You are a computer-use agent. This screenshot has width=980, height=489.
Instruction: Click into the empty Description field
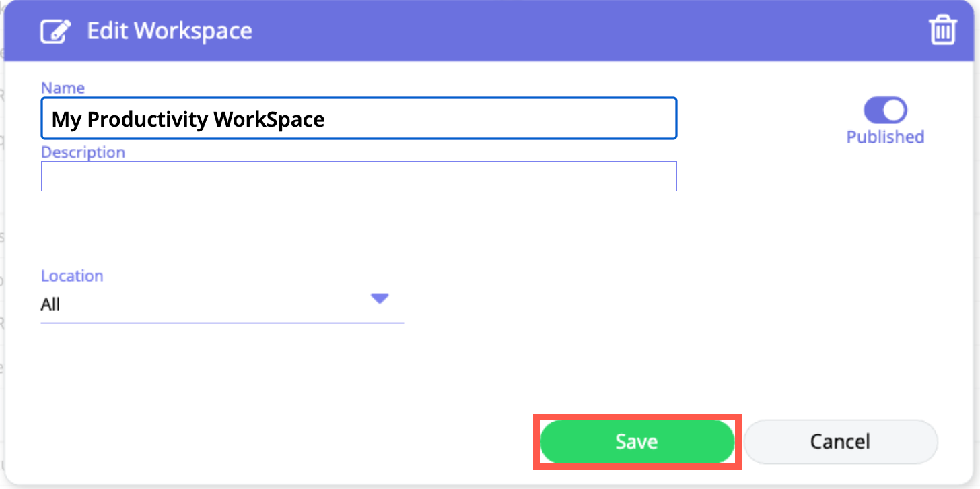[x=359, y=176]
